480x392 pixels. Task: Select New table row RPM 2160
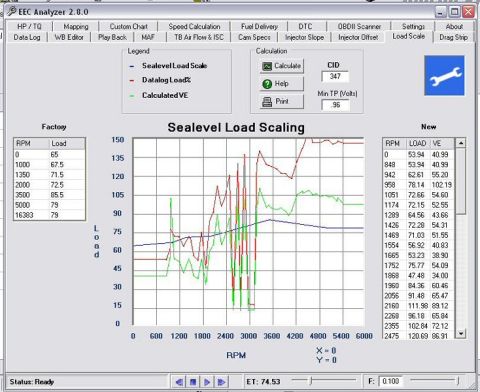pos(419,306)
